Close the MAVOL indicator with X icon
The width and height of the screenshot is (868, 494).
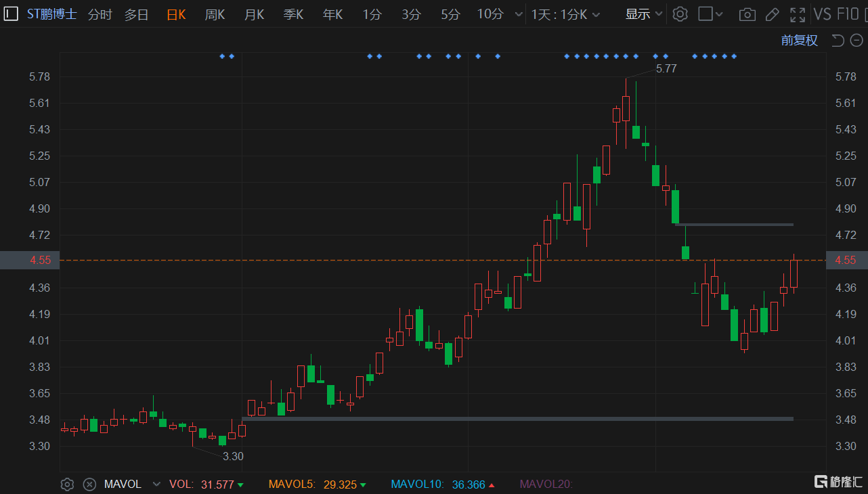point(89,485)
